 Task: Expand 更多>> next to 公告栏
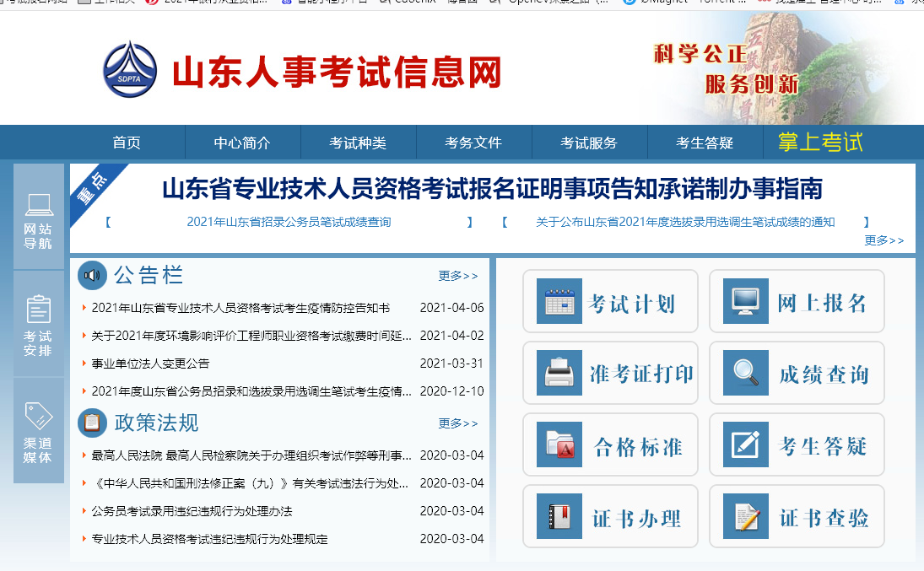(458, 276)
